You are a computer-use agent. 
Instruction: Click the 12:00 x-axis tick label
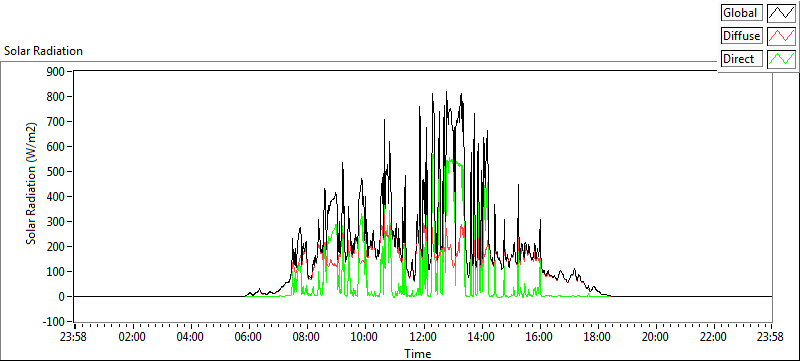[x=423, y=337]
